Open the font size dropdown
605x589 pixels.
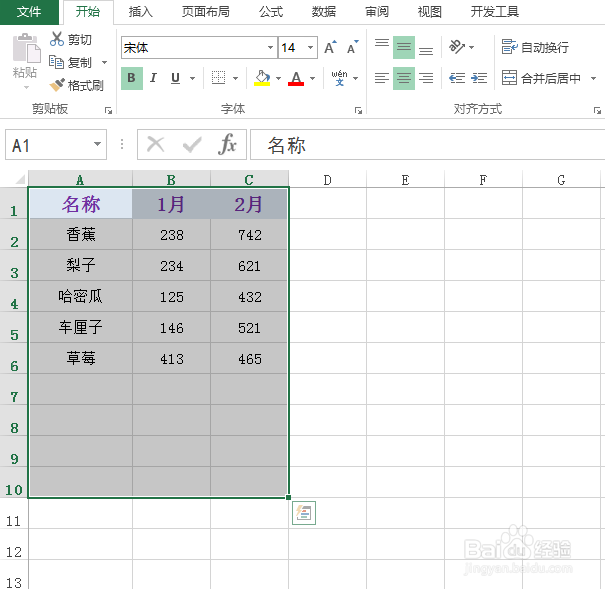(310, 47)
